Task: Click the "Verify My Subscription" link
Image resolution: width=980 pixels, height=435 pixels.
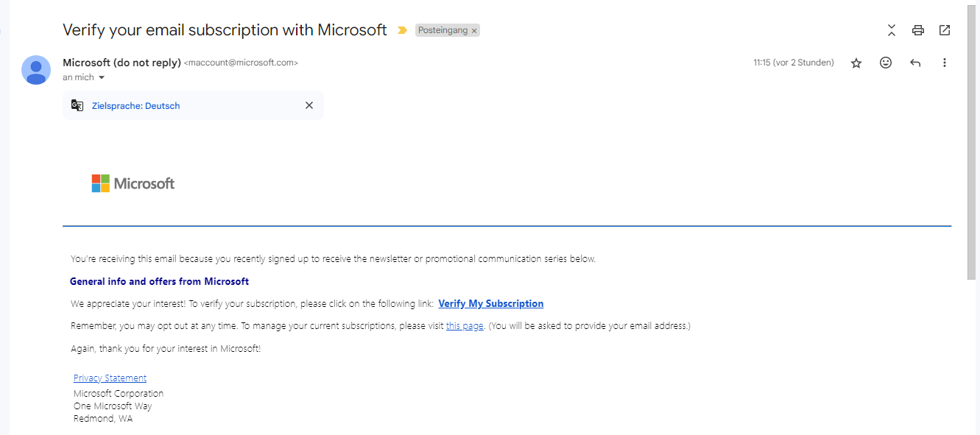Action: click(490, 303)
